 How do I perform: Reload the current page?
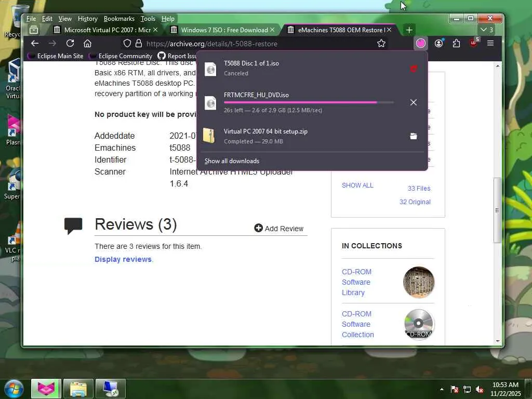pyautogui.click(x=70, y=44)
